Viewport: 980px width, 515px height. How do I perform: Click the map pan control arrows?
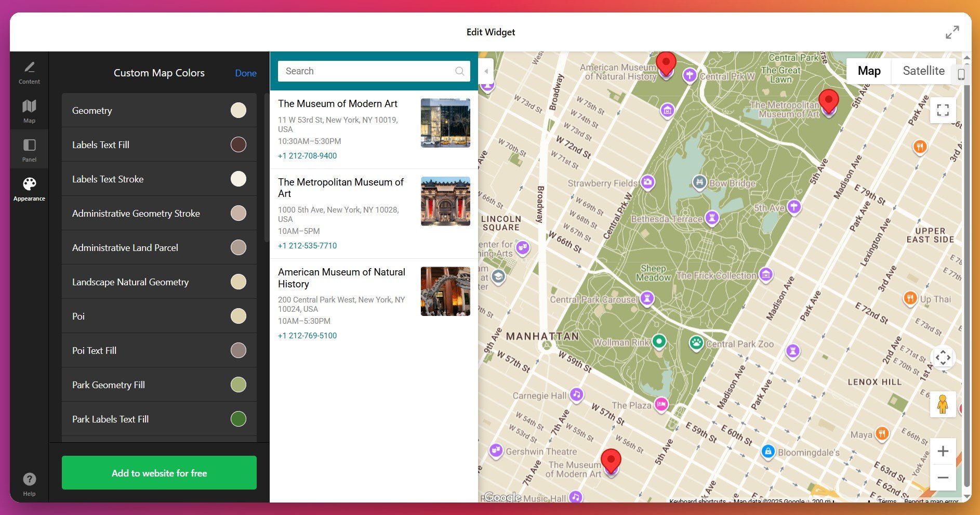pos(943,358)
